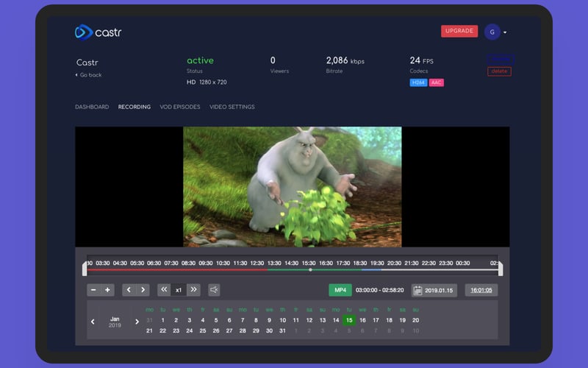This screenshot has height=368, width=588.
Task: Switch to VOD EPISODES tab
Action: tap(180, 107)
